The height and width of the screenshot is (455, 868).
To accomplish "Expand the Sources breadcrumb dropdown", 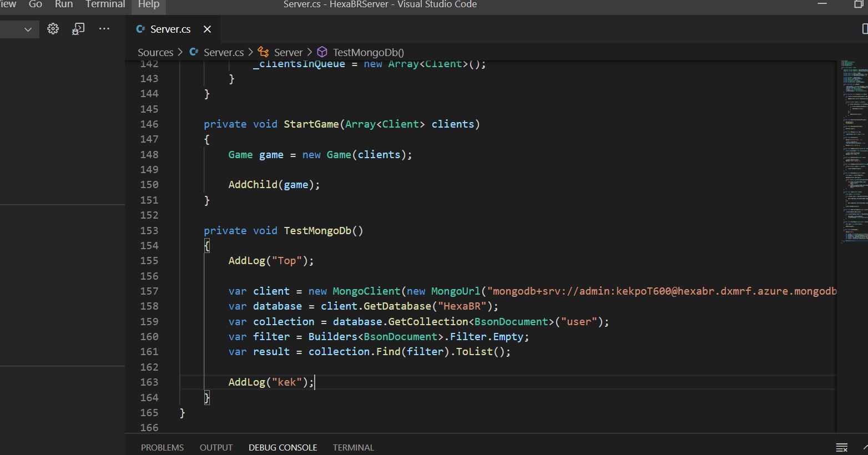I will [x=155, y=52].
